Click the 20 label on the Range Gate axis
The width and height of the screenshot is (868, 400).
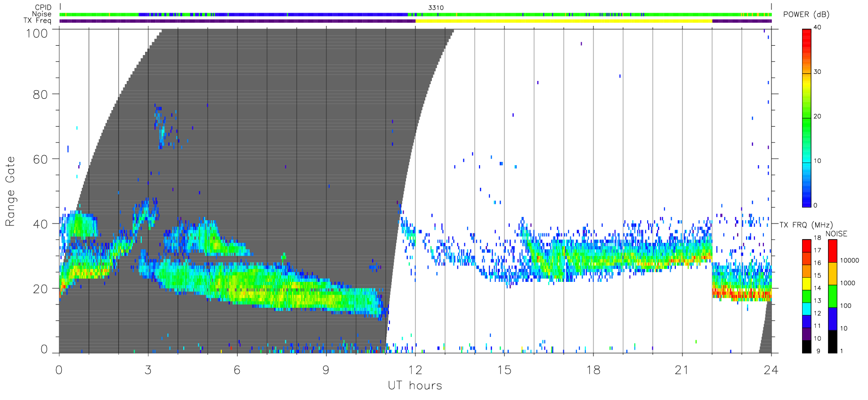point(40,289)
